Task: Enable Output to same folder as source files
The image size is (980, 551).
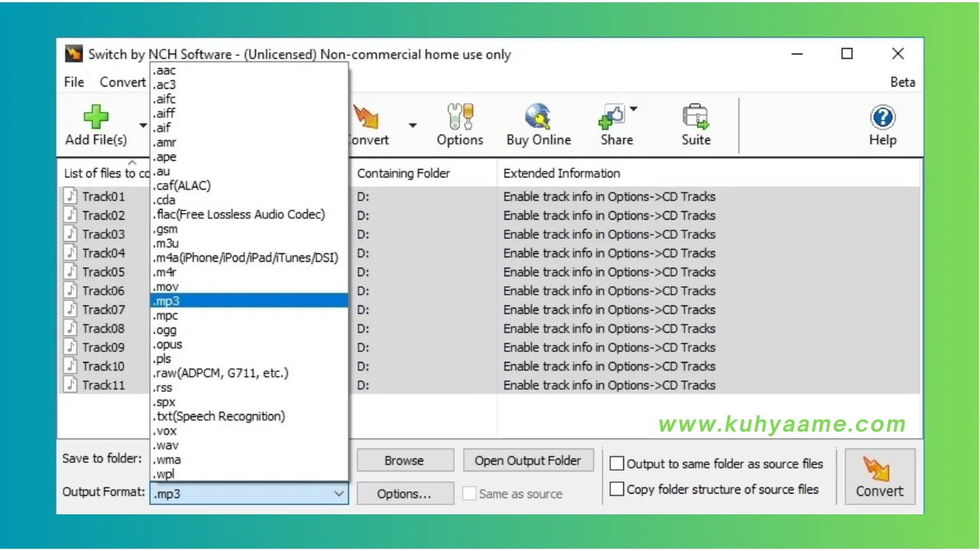Action: (616, 464)
